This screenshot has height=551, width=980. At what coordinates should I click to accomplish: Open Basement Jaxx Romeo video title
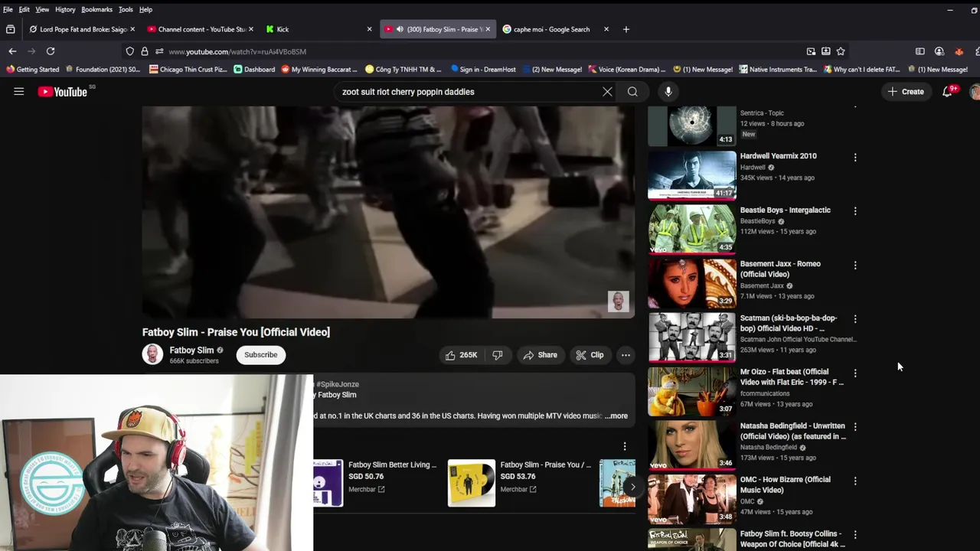click(780, 269)
